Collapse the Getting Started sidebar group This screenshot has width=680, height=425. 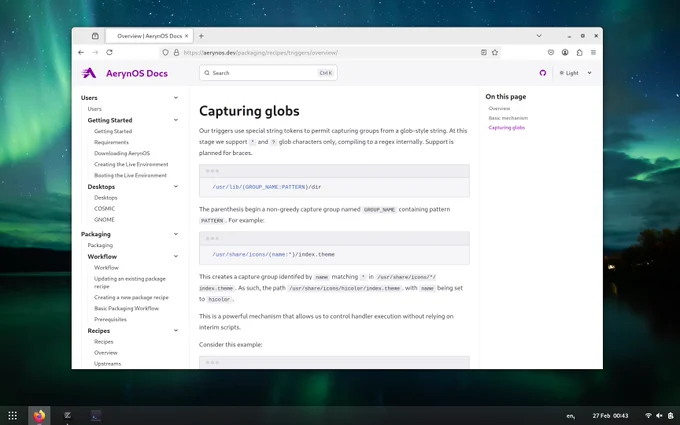point(176,120)
